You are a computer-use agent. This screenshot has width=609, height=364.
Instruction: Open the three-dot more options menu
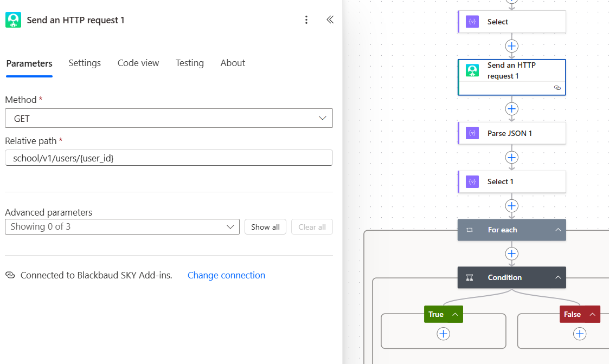[x=306, y=20]
